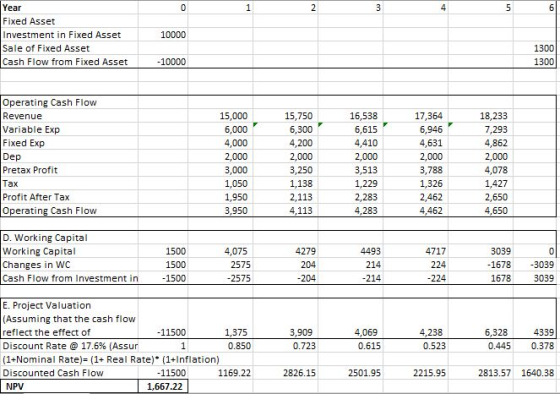The height and width of the screenshot is (394, 560).
Task: Click the NPV label cell
Action: coord(70,386)
